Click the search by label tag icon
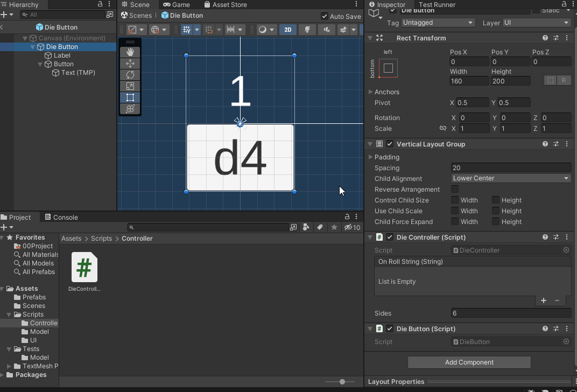The width and height of the screenshot is (577, 392). tap(320, 227)
